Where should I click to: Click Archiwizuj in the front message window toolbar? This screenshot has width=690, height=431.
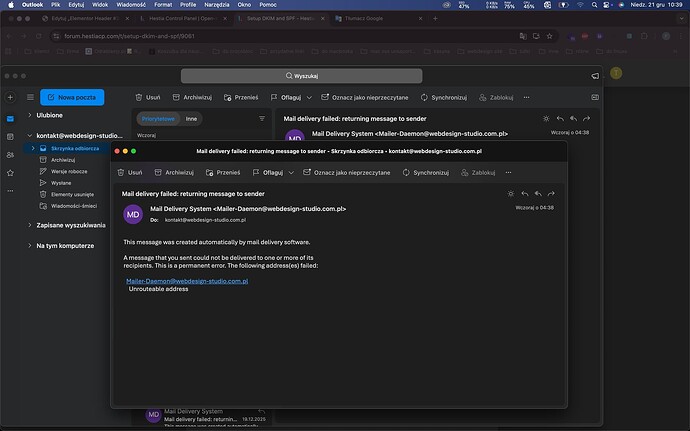click(174, 172)
